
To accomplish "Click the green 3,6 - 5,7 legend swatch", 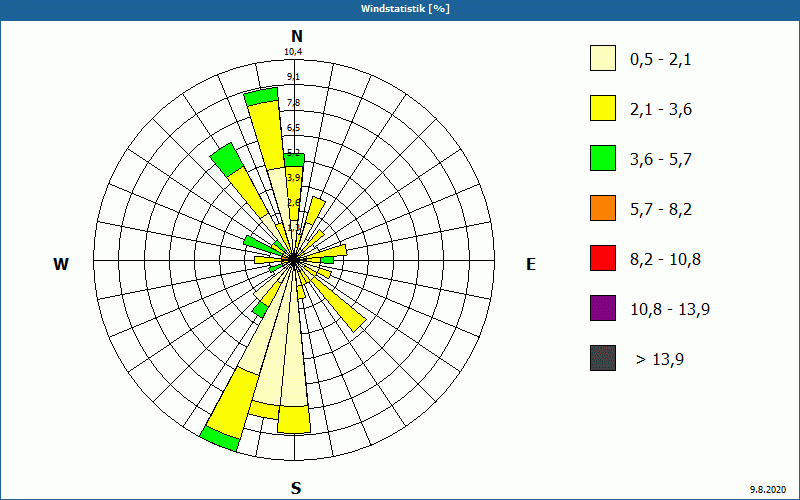I will [x=603, y=158].
